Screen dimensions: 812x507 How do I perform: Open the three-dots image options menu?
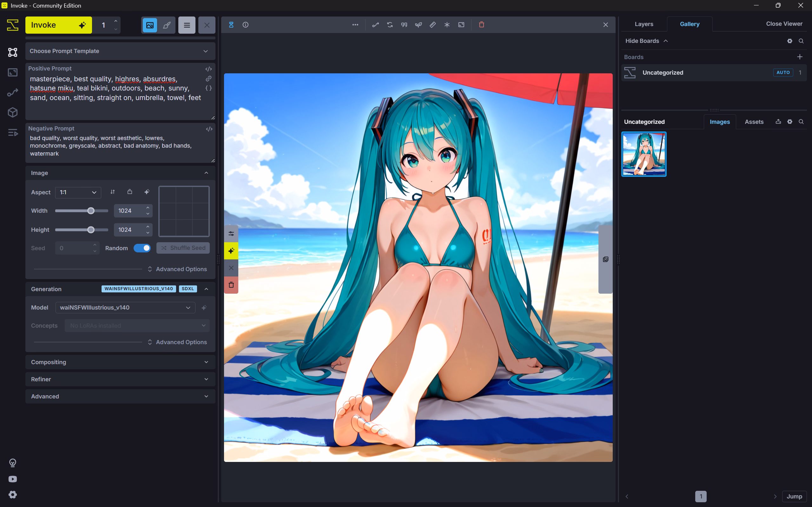355,25
